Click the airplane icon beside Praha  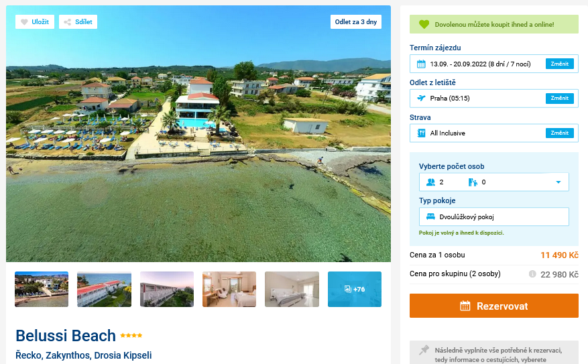coord(421,99)
